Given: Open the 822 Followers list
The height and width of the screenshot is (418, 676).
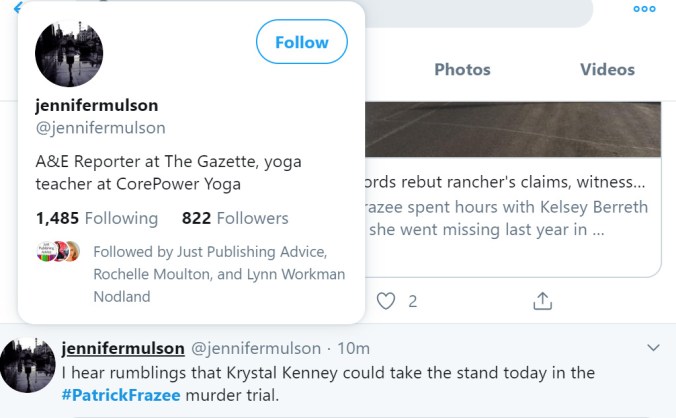Looking at the screenshot, I should tap(235, 218).
